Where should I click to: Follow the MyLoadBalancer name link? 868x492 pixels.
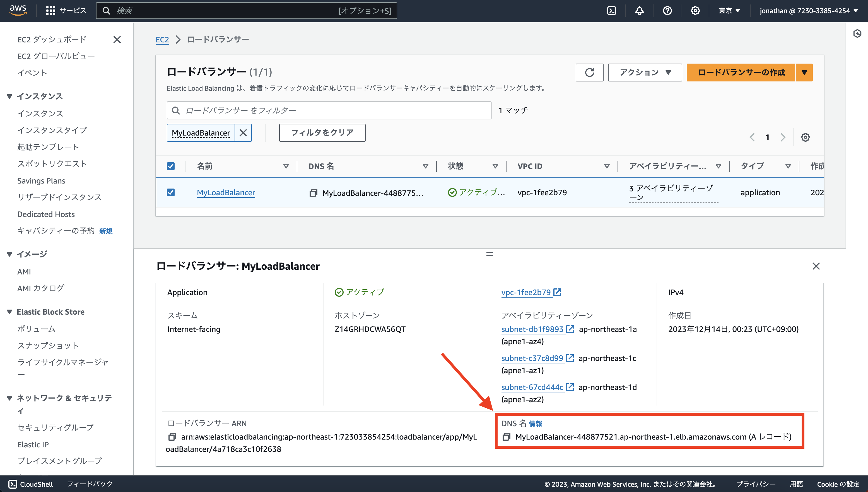(x=226, y=192)
